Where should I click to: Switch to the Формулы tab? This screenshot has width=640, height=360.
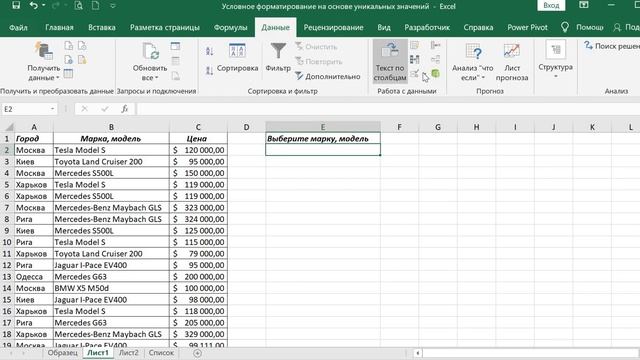click(x=231, y=27)
